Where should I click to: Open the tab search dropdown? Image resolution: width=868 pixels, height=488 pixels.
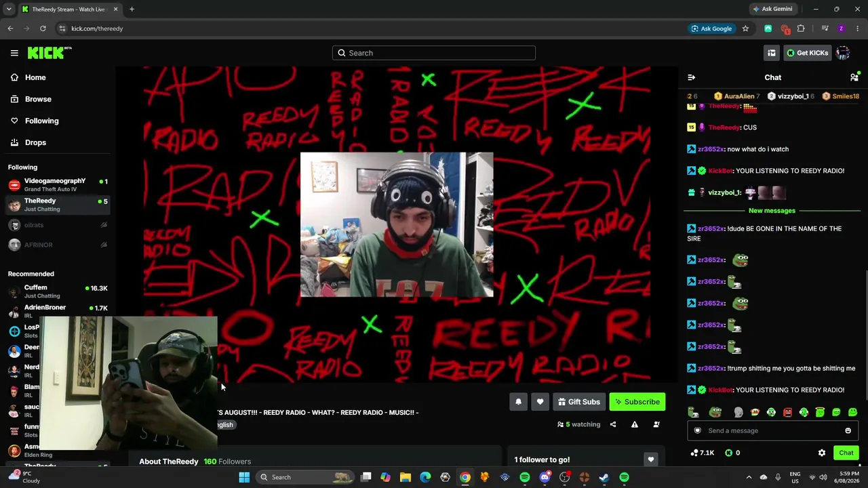[x=9, y=9]
